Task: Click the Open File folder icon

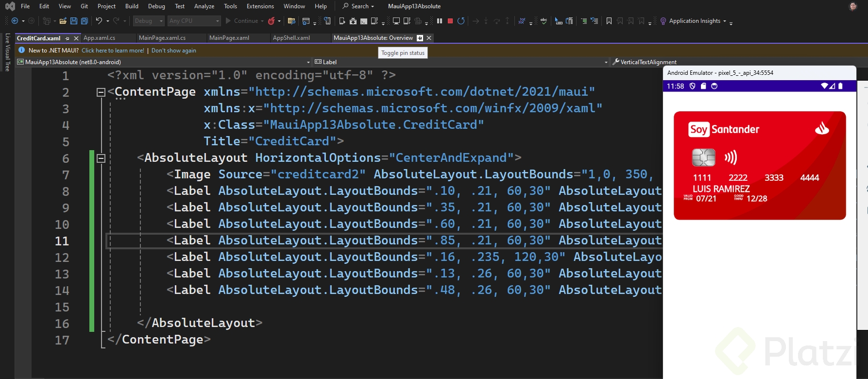Action: 63,21
